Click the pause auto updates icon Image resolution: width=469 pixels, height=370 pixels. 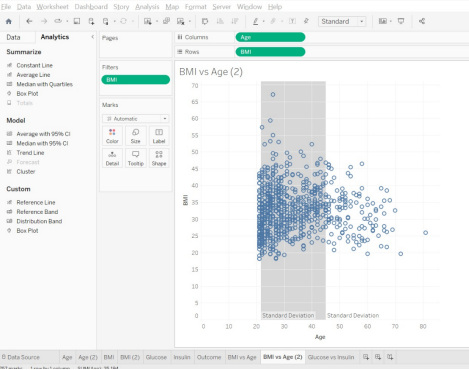point(106,21)
